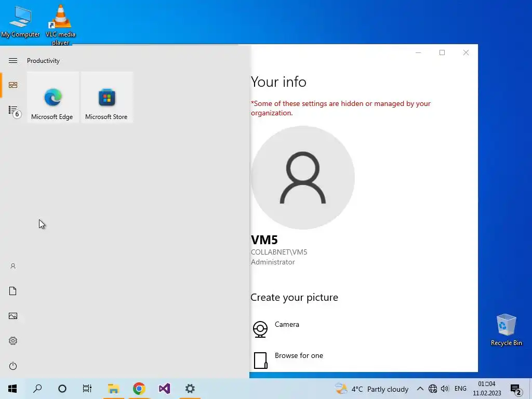This screenshot has height=399, width=532.
Task: Open the user account icon in Start
Action: click(13, 266)
